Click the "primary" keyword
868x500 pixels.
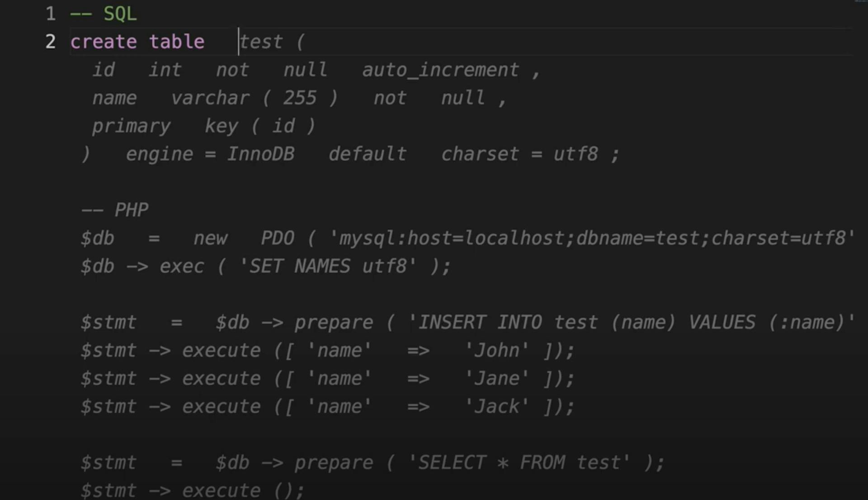[132, 126]
